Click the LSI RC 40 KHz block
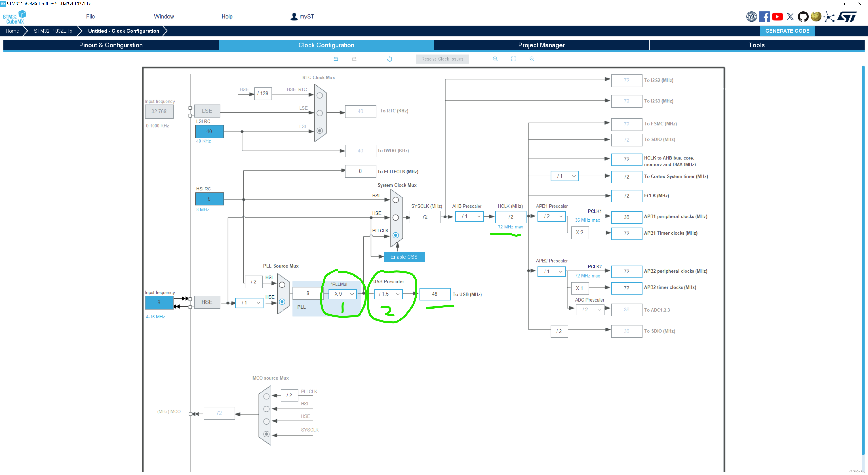Screen dimensions: 868x475 click(209, 131)
